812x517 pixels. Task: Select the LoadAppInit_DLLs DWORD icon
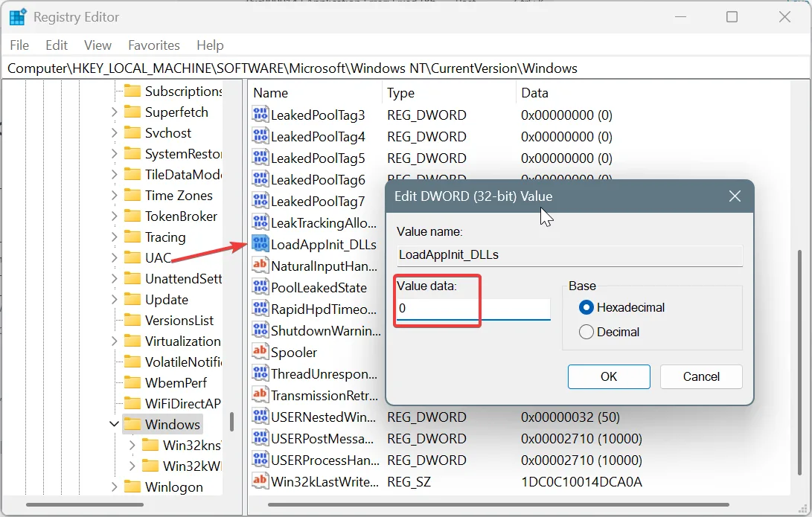coord(260,243)
